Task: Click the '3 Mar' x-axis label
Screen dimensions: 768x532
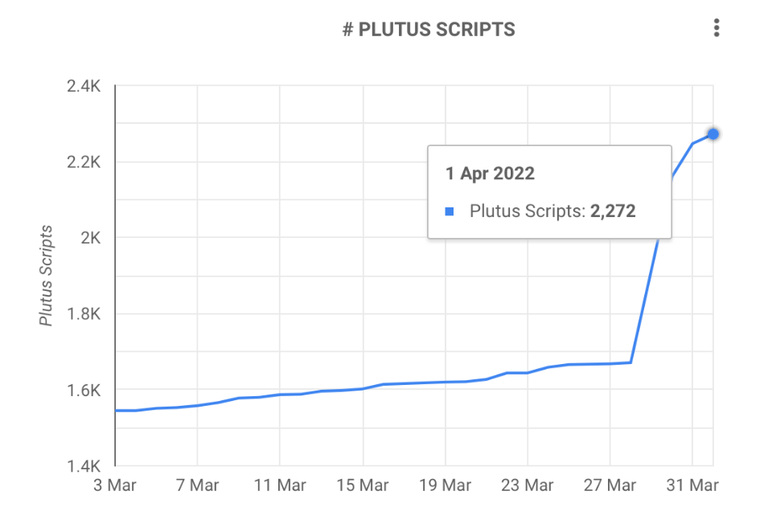Action: (116, 485)
